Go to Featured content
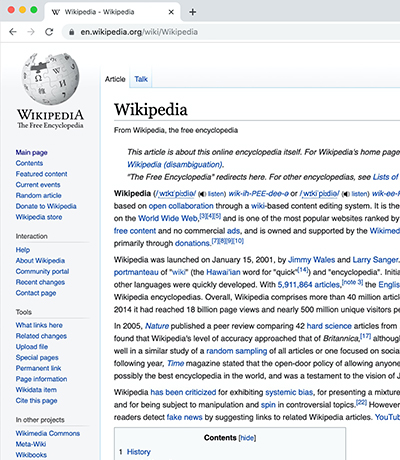The image size is (400, 460). click(41, 174)
